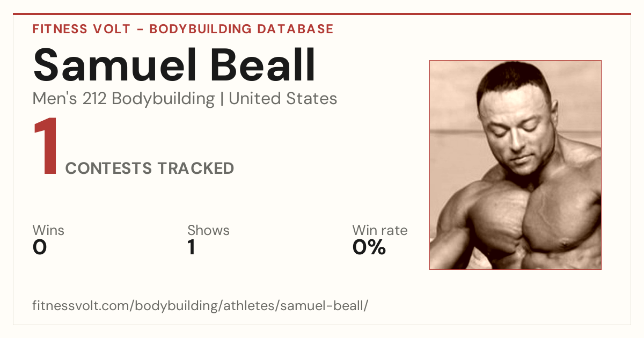Click the Fitness Volt Bodybuilding Database header

click(x=183, y=29)
